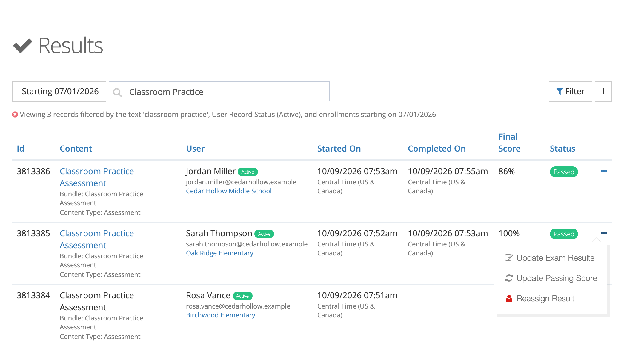Sort by the Content column
The width and height of the screenshot is (624, 364).
(x=76, y=149)
